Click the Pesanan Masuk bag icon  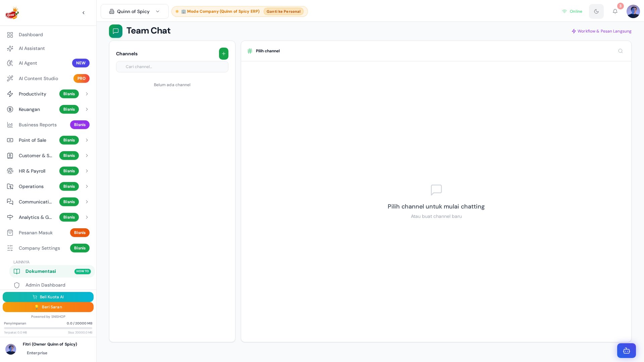10,233
